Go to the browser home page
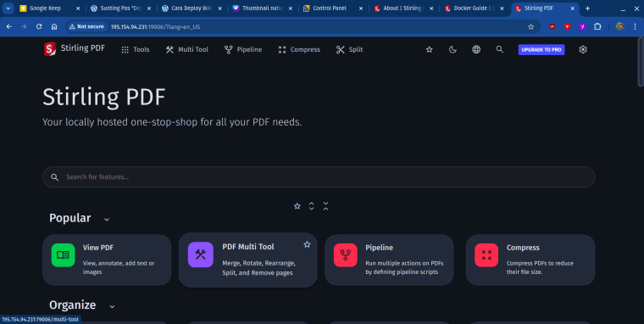 point(54,26)
